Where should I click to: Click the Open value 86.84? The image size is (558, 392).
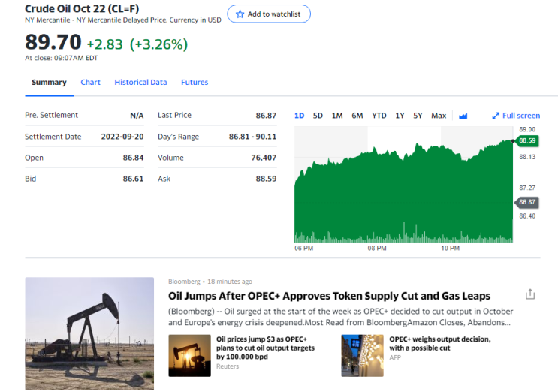click(133, 158)
